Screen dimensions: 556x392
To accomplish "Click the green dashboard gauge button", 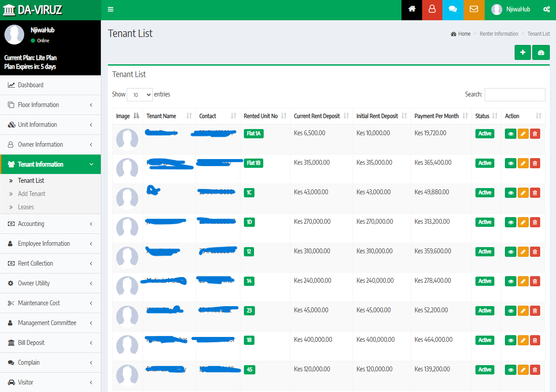I will pos(541,52).
